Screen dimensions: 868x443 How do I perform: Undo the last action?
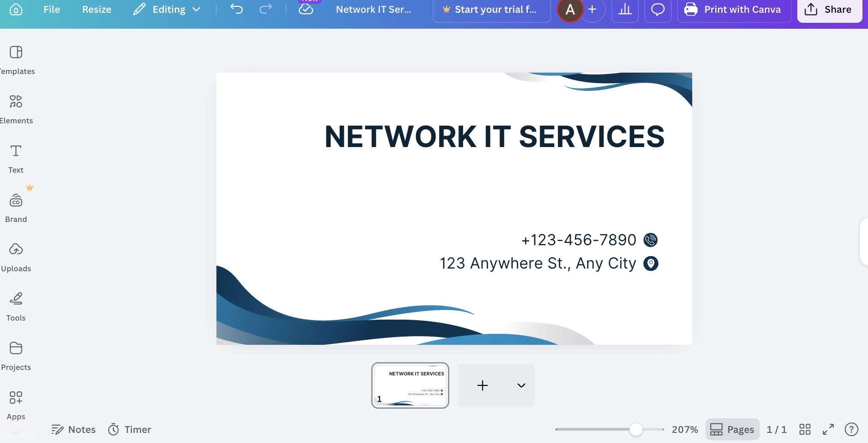(237, 9)
